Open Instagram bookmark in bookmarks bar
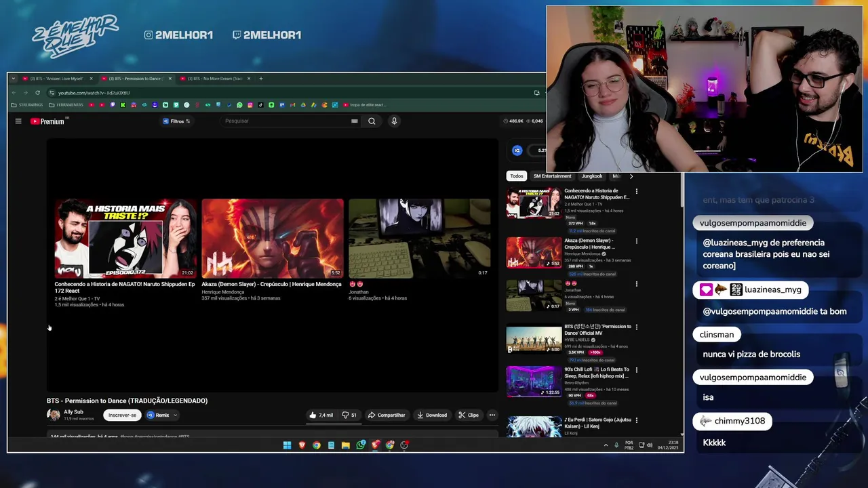This screenshot has width=868, height=488. 250,105
